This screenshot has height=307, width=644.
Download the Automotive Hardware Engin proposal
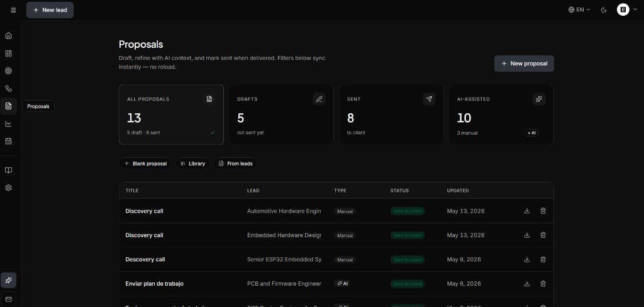527,211
